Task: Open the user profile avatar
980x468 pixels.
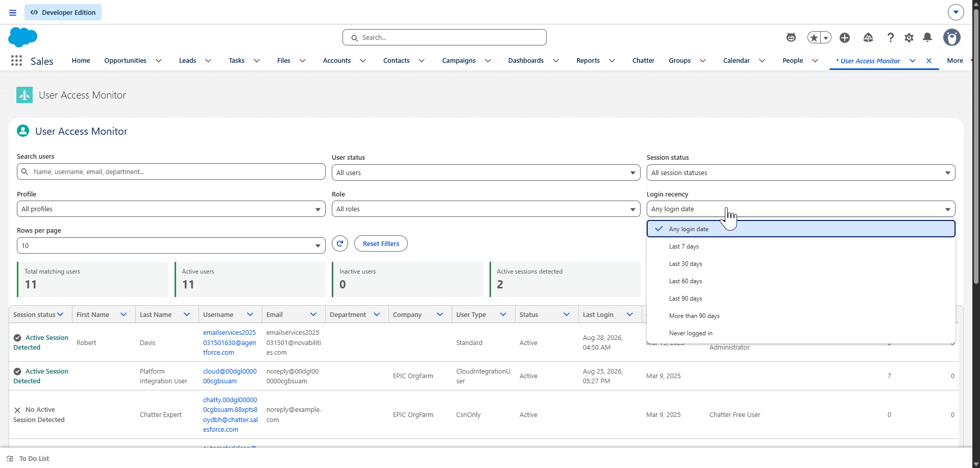Action: click(x=952, y=37)
